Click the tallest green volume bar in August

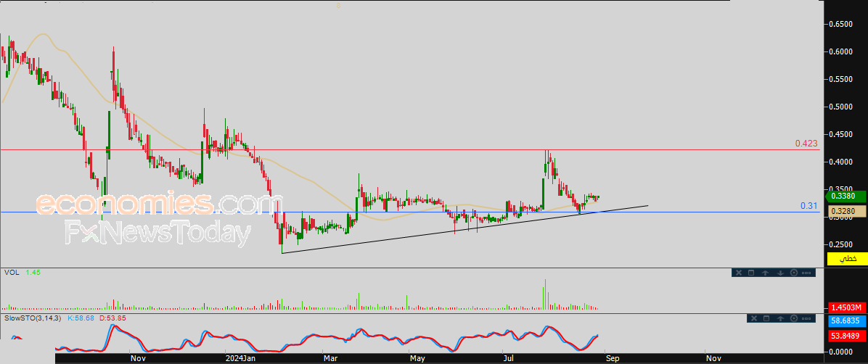545,294
